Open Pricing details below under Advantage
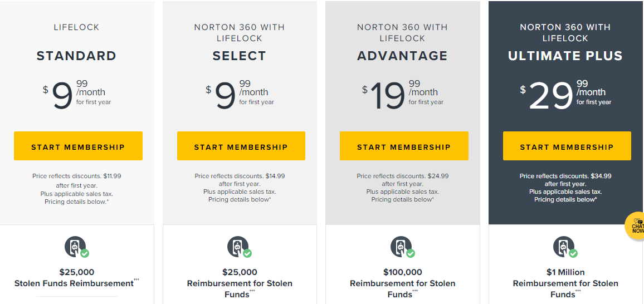Screen dimensions: 644x304 402,199
